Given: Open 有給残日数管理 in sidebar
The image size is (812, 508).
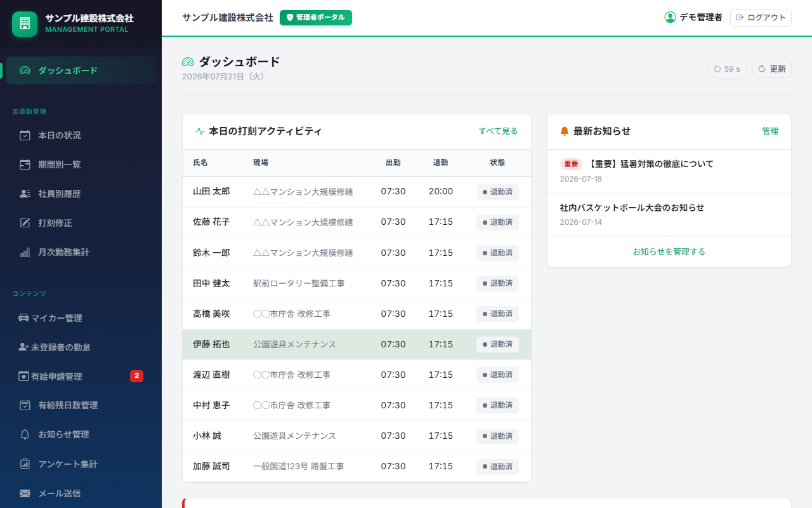Looking at the screenshot, I should coord(81,405).
